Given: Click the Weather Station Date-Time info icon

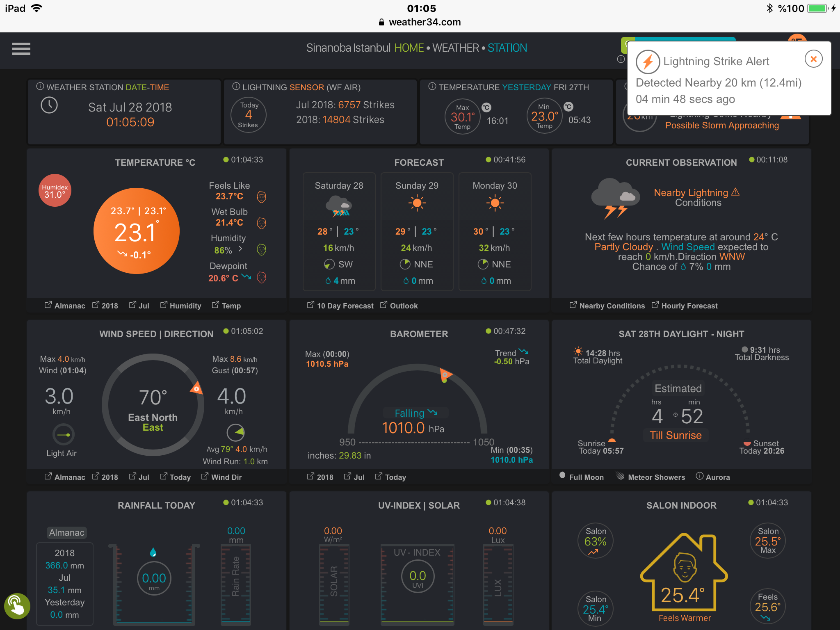Looking at the screenshot, I should (40, 87).
